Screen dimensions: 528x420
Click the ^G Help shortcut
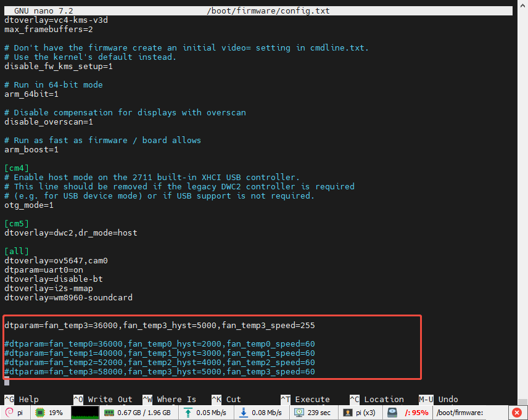[x=22, y=400]
